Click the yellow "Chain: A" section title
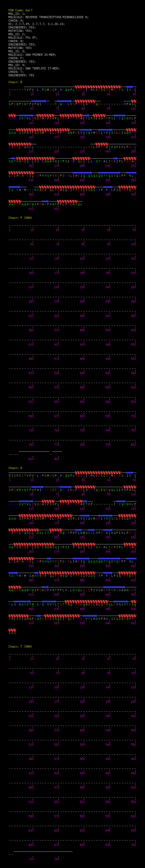Image resolution: width=145 pixels, height=868 pixels. pyautogui.click(x=16, y=468)
